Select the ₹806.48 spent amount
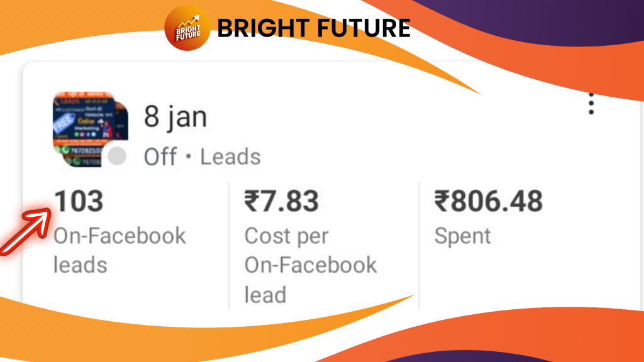 (488, 202)
